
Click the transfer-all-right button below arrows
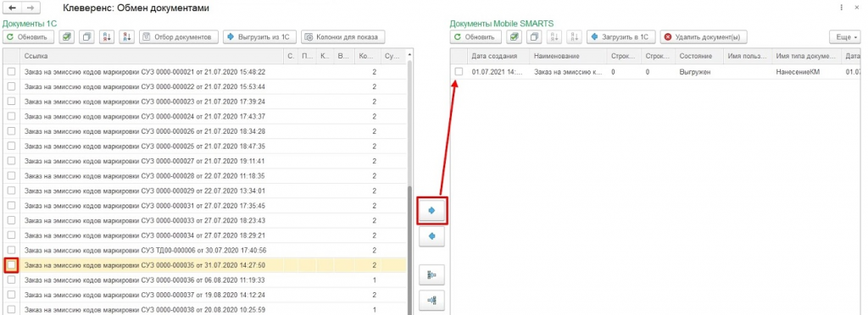(x=431, y=274)
